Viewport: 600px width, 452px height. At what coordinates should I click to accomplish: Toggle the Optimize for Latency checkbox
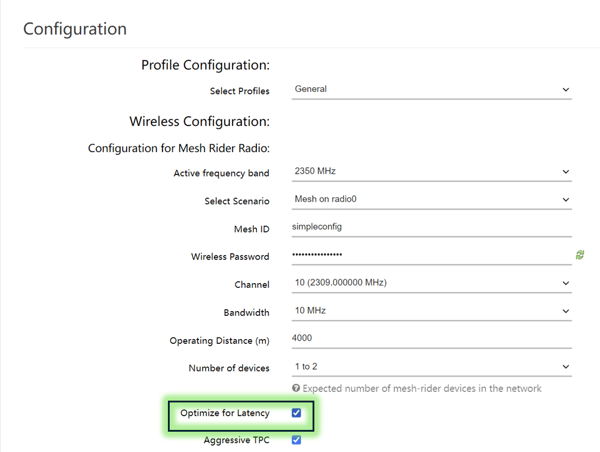tap(296, 413)
